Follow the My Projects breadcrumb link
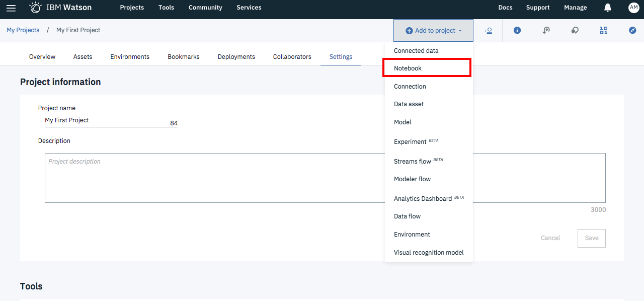Screen dimensions: 644x301 click(23, 30)
